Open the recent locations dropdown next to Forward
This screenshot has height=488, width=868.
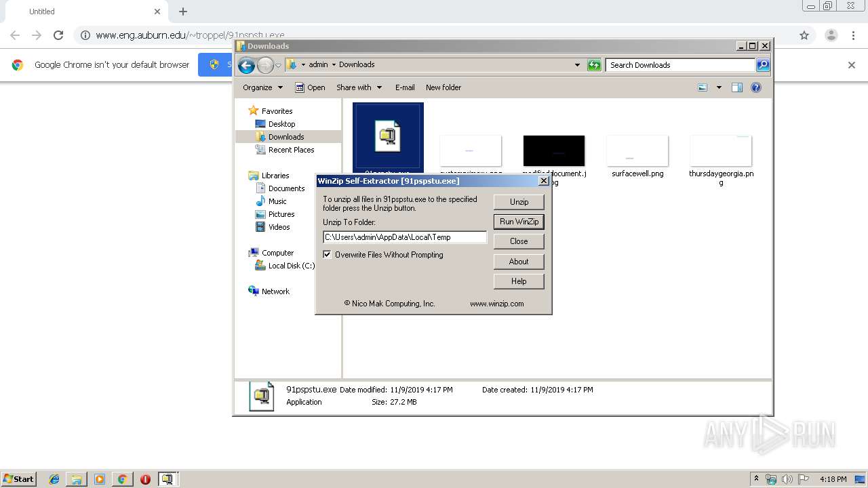point(278,66)
